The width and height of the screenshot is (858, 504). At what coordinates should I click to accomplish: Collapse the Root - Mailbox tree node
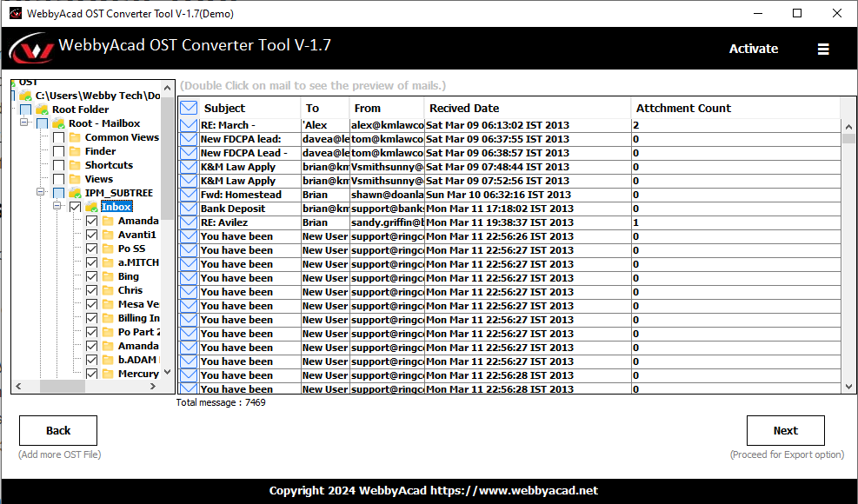point(24,123)
